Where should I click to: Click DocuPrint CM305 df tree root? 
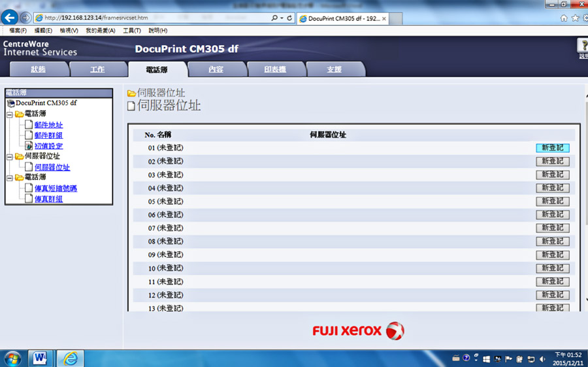tap(46, 103)
